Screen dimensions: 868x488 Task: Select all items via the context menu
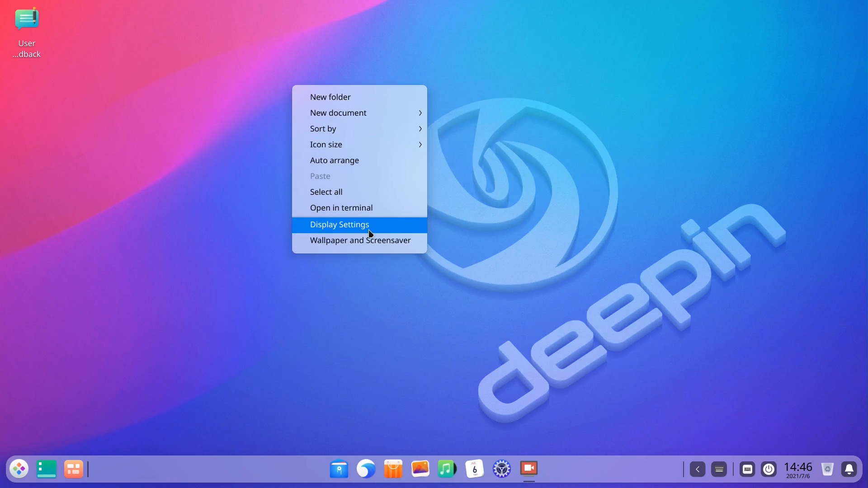(x=359, y=192)
